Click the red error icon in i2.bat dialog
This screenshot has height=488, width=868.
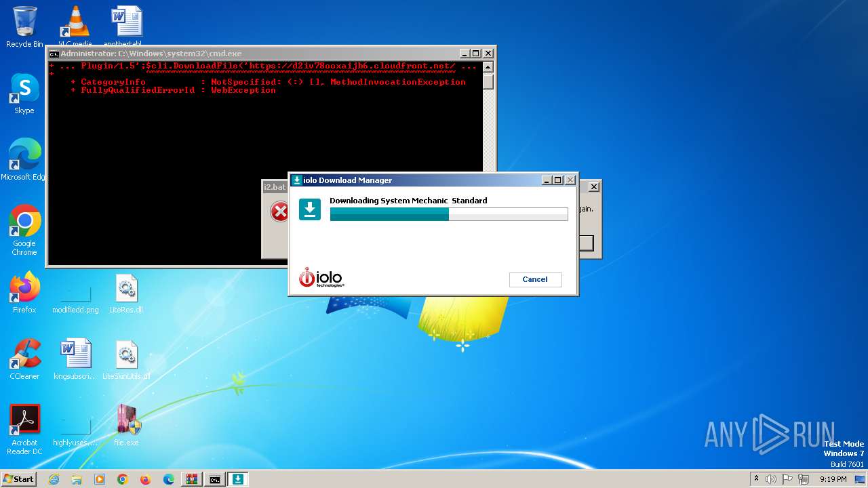279,211
